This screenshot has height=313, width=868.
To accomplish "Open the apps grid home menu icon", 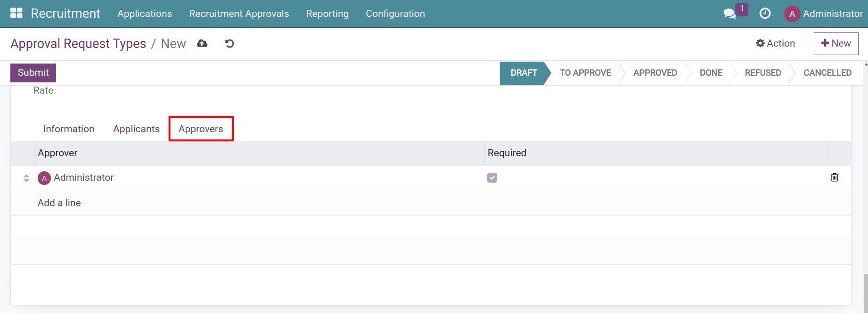I will pyautogui.click(x=16, y=13).
